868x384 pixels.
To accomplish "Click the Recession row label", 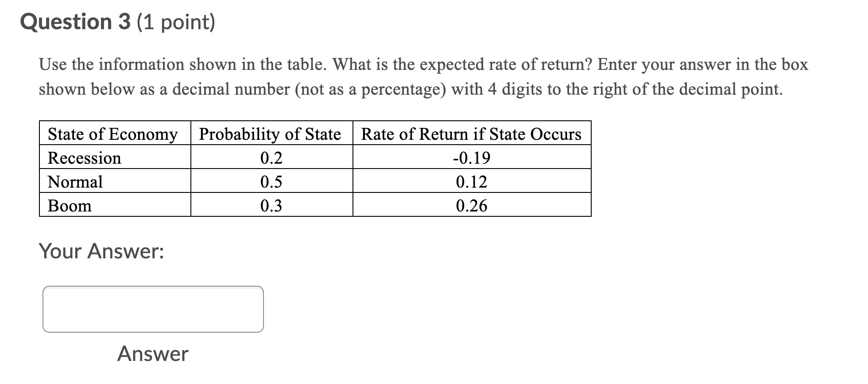I will pyautogui.click(x=84, y=158).
